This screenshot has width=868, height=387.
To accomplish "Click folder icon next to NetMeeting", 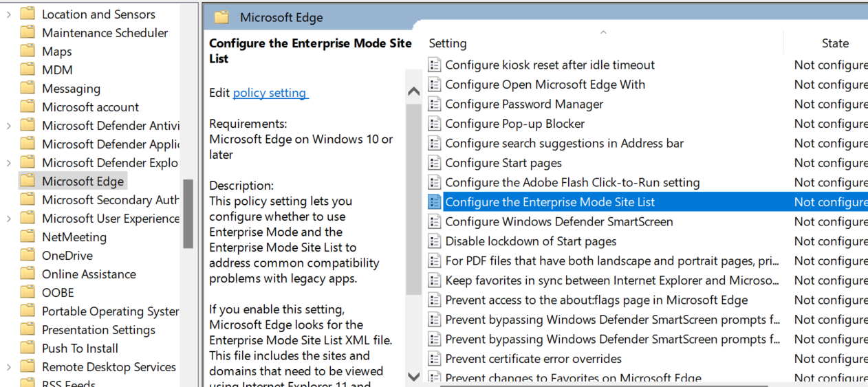I will [28, 236].
